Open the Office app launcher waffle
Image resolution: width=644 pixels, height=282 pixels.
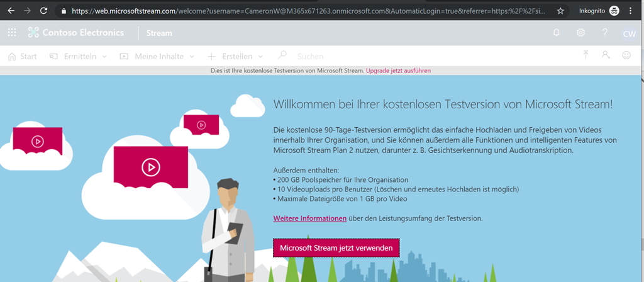point(12,33)
